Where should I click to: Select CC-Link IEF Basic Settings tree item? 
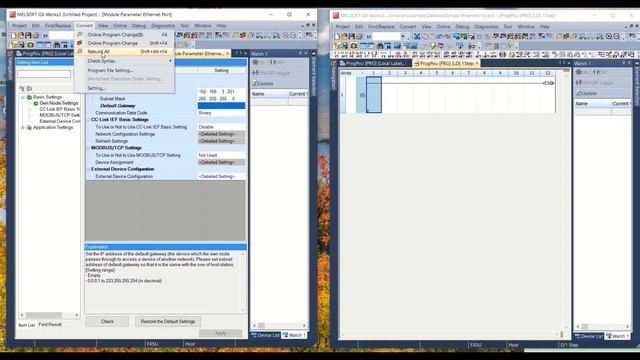click(x=60, y=109)
